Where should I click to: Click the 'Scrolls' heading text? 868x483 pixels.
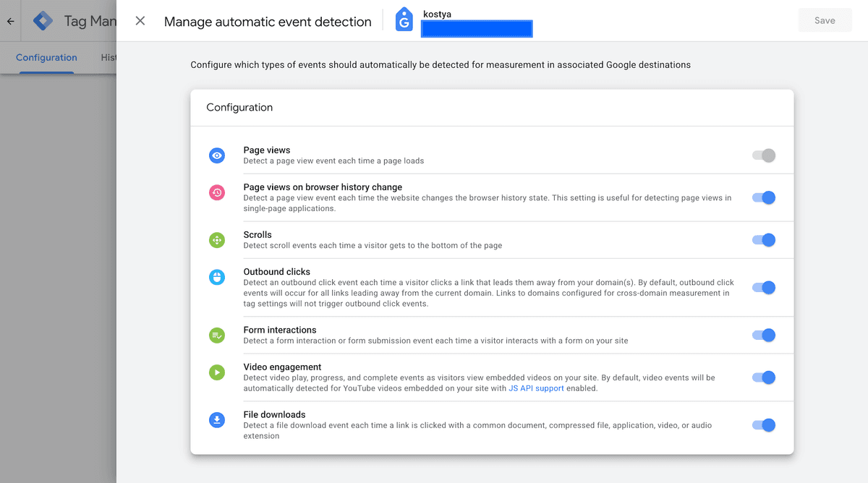[x=258, y=235]
